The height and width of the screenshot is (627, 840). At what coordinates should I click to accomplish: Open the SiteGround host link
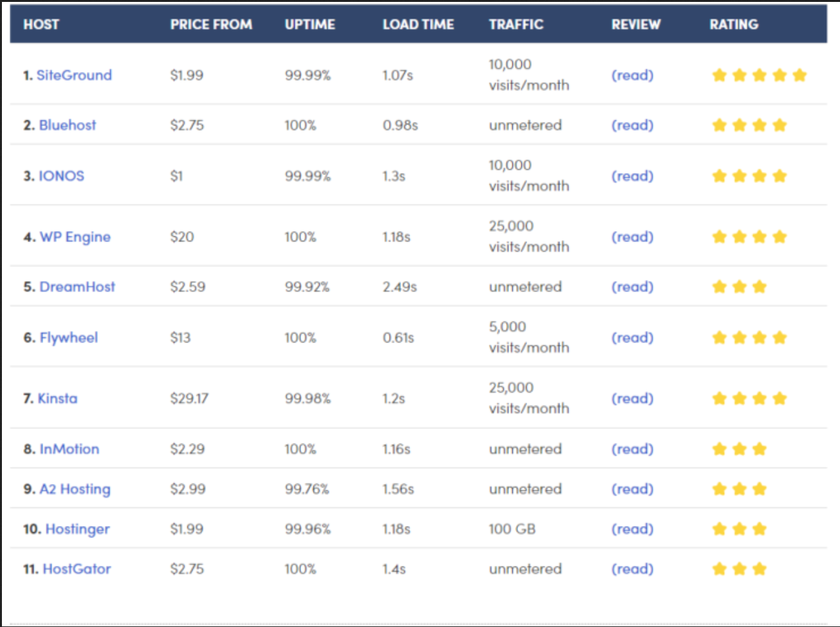point(74,75)
